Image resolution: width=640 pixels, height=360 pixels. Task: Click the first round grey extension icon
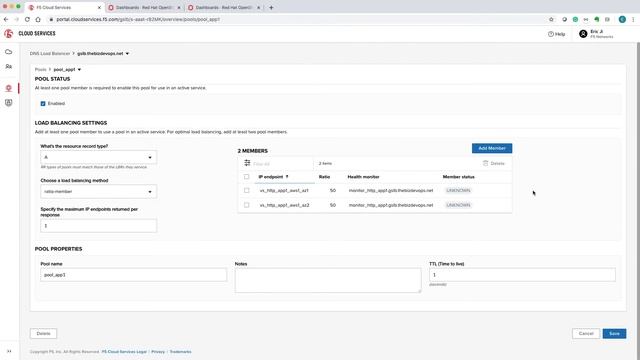pos(564,19)
